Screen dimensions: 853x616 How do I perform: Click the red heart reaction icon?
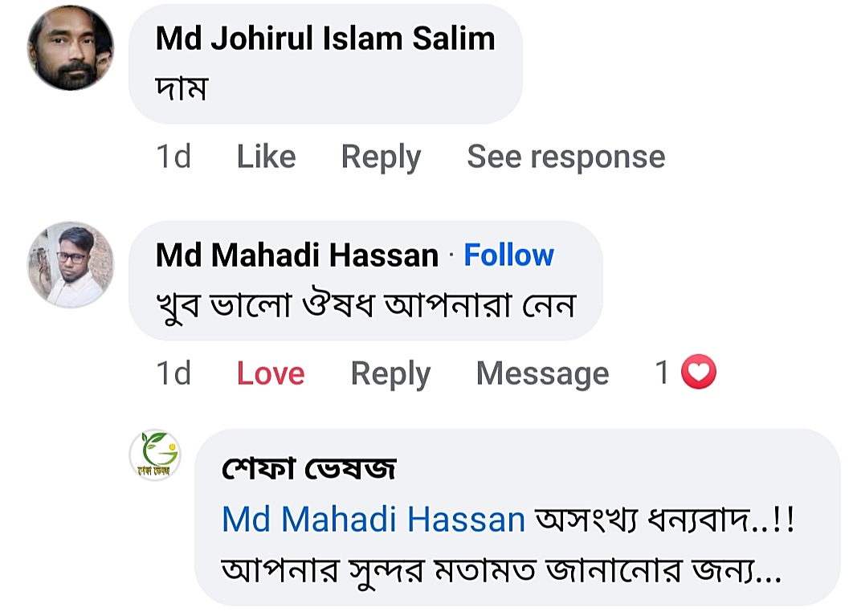[698, 373]
